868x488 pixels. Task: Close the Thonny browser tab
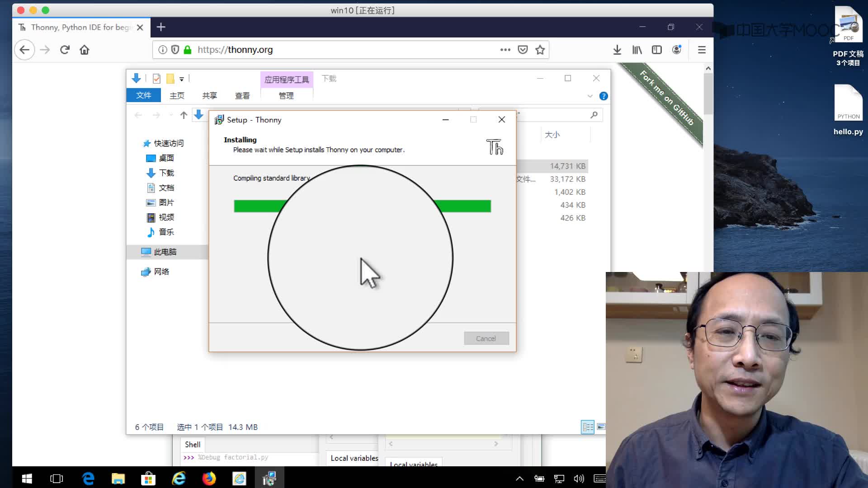(140, 28)
